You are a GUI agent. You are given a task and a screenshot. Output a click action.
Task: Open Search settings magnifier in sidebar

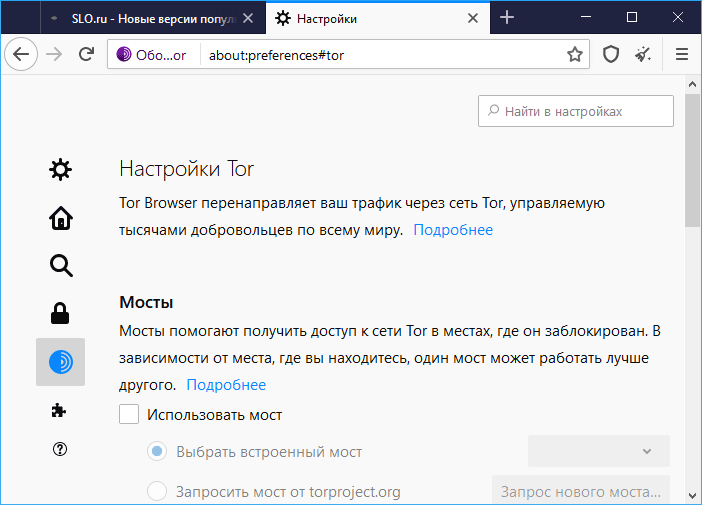coord(60,266)
